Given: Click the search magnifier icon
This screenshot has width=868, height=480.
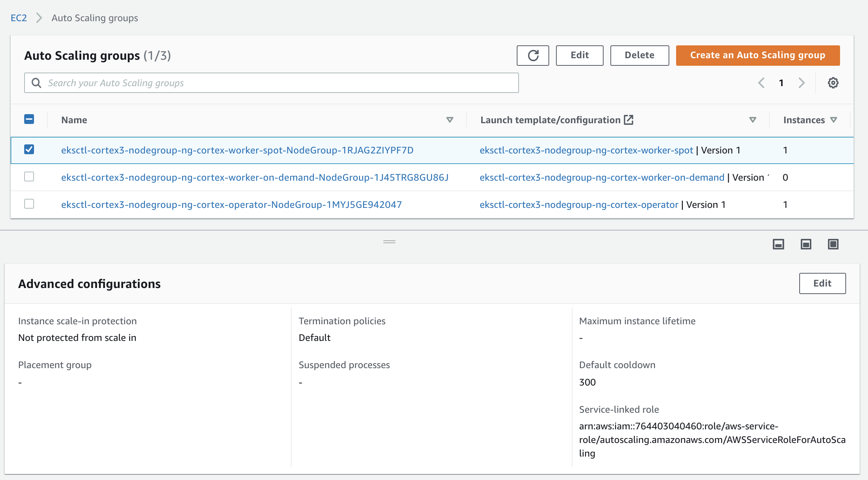Looking at the screenshot, I should click(36, 83).
